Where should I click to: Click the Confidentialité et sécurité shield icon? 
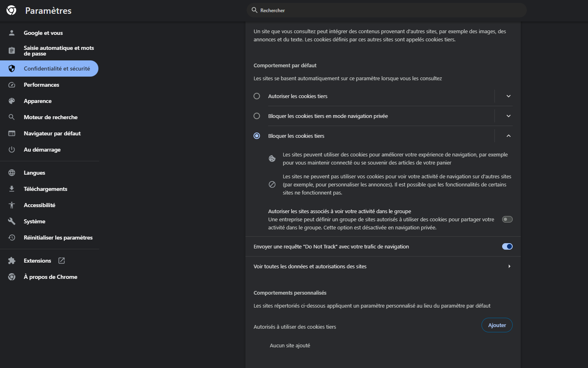click(12, 68)
